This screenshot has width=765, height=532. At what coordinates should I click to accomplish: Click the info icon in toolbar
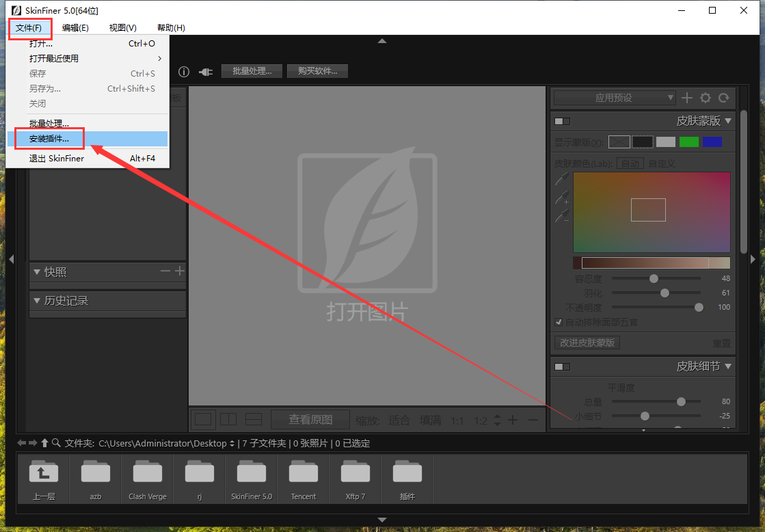[184, 72]
